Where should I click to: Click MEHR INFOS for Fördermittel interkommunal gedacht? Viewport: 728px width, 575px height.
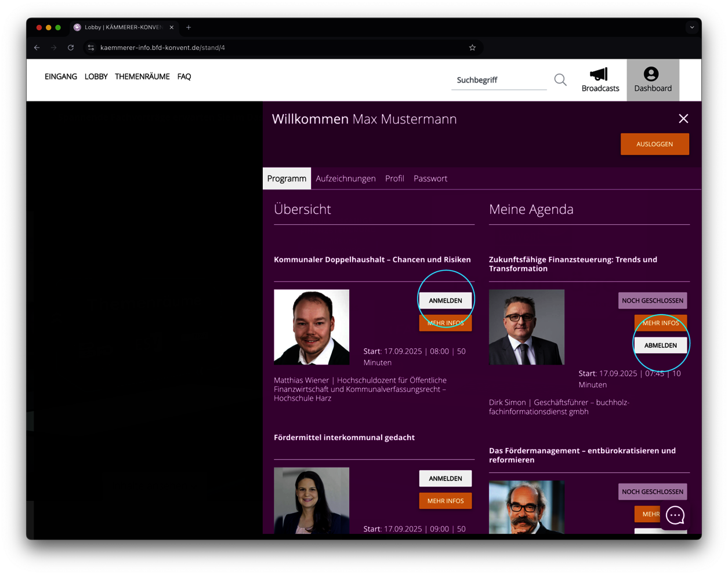pos(446,501)
